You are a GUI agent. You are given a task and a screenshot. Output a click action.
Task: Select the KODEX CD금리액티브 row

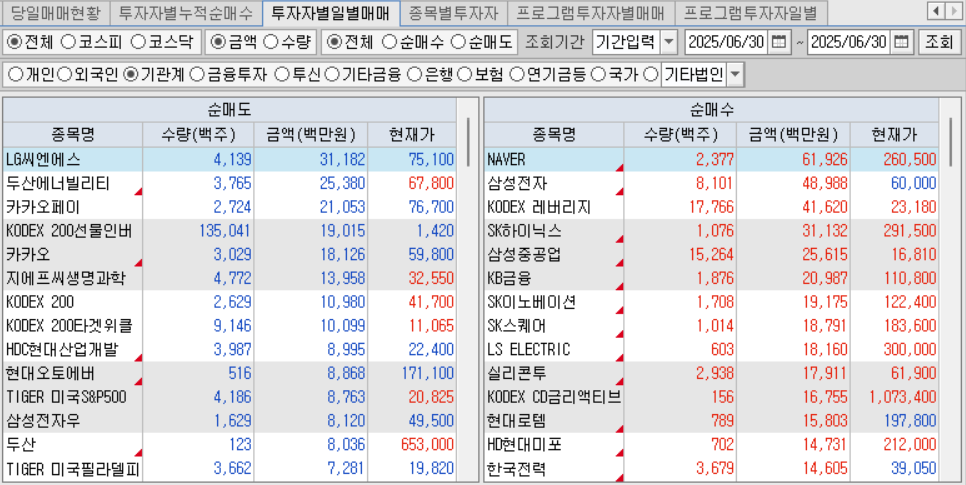coord(712,398)
